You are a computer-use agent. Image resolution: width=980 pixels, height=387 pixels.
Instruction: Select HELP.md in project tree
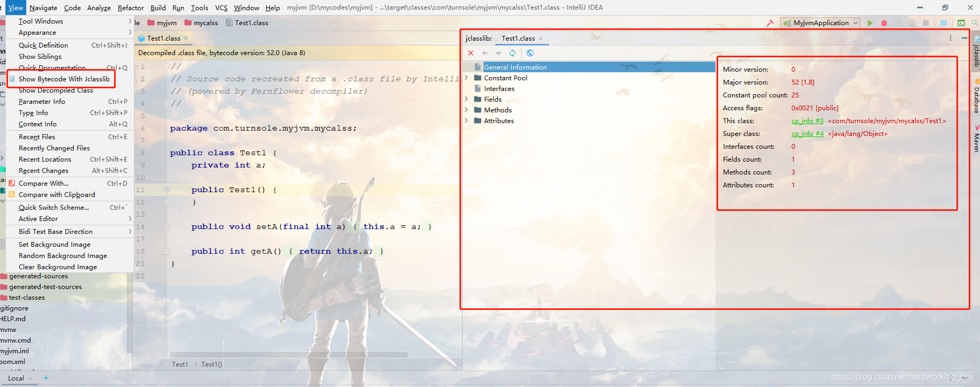point(13,319)
